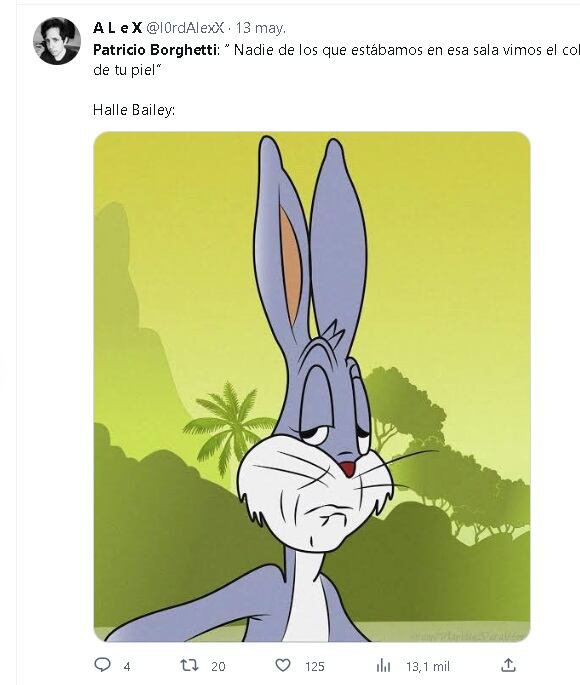Image resolution: width=580 pixels, height=685 pixels.
Task: Open the view analytics bar chart icon
Action: coord(383,666)
